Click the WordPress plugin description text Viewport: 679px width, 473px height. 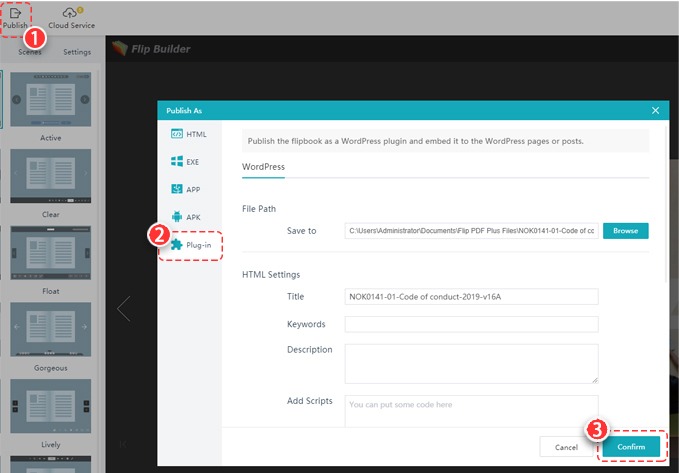pos(416,141)
